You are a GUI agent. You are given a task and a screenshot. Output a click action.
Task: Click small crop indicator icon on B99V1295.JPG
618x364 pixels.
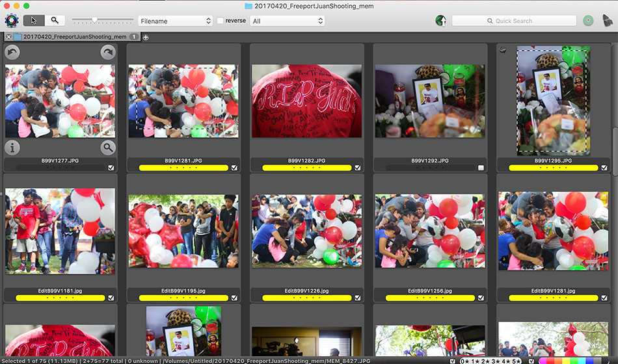pos(503,49)
